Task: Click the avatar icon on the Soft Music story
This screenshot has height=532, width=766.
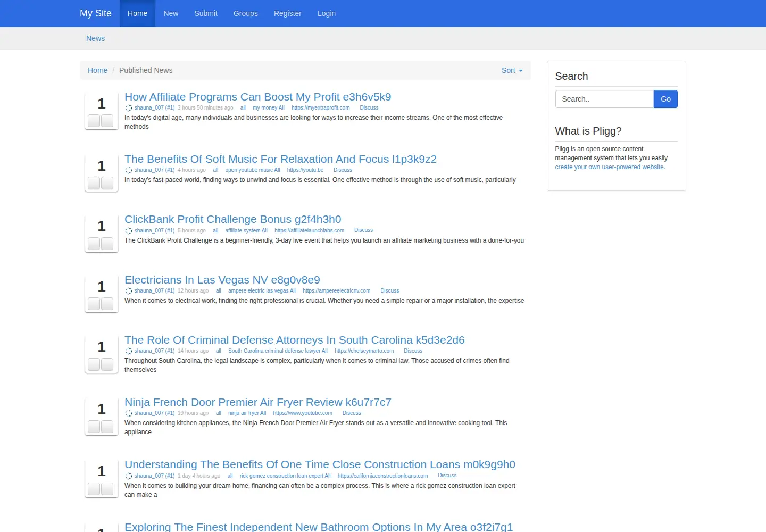Action: pyautogui.click(x=129, y=170)
